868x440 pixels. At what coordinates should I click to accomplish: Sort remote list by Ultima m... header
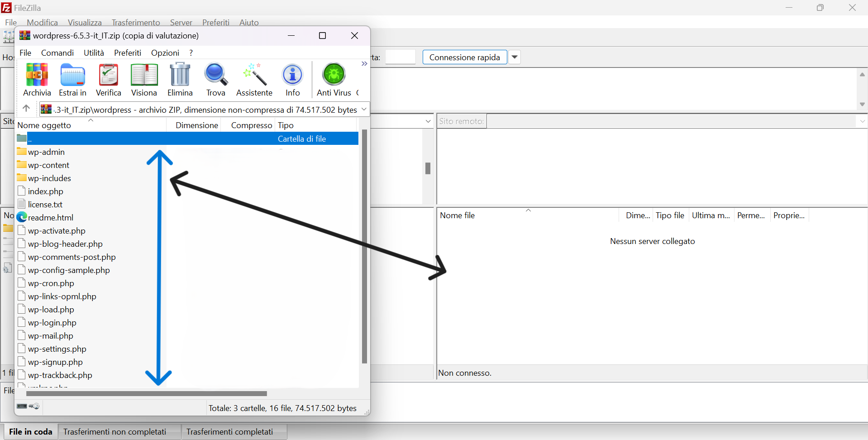[711, 215]
